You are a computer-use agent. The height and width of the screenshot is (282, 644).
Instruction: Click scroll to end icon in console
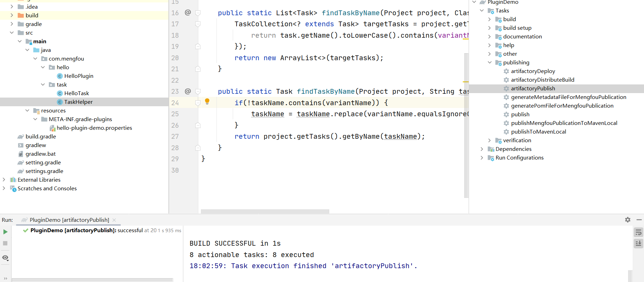coord(638,244)
